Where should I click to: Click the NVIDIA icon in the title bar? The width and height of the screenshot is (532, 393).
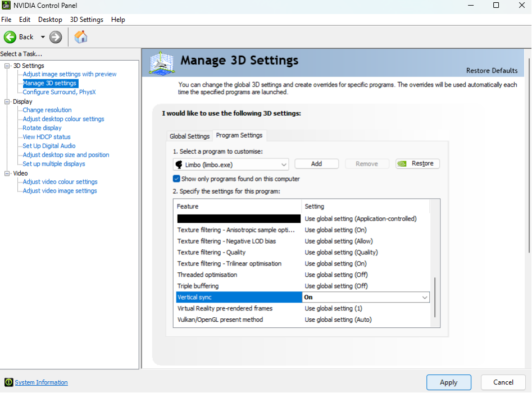pos(6,5)
